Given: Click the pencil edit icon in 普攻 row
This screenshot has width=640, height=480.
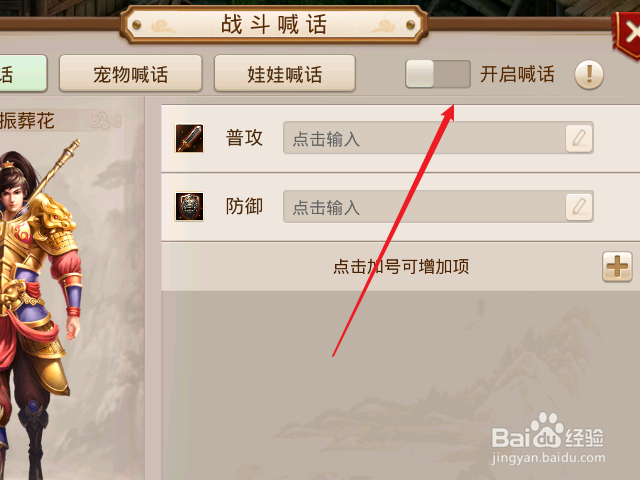Looking at the screenshot, I should 579,138.
